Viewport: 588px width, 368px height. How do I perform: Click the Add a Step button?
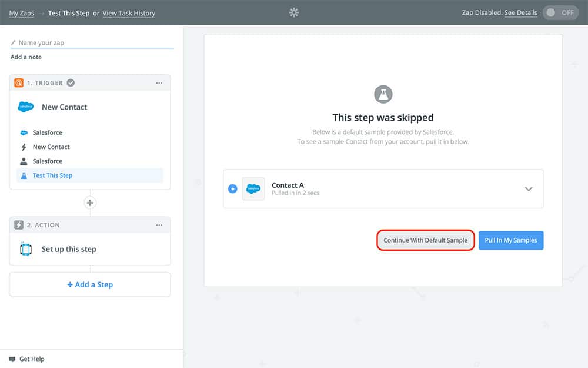pos(90,284)
